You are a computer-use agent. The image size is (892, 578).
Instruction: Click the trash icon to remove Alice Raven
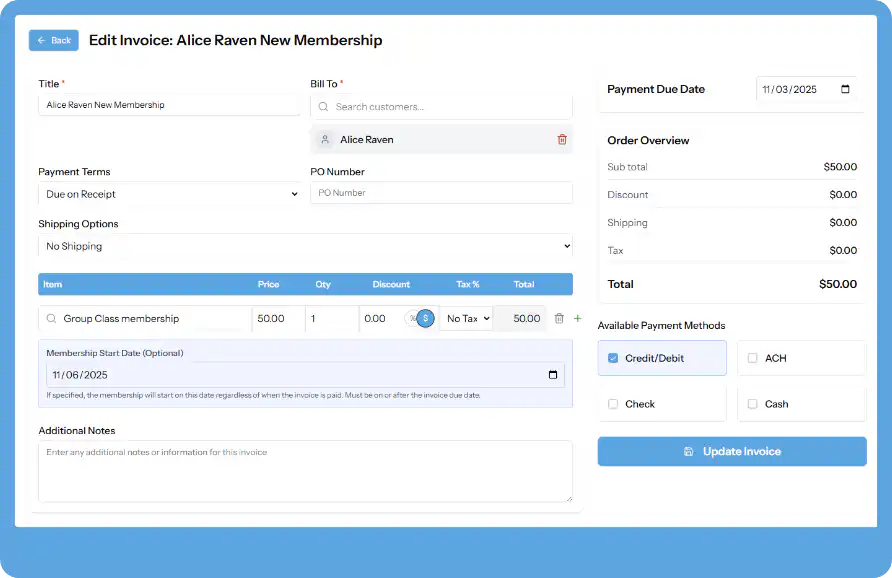(562, 139)
